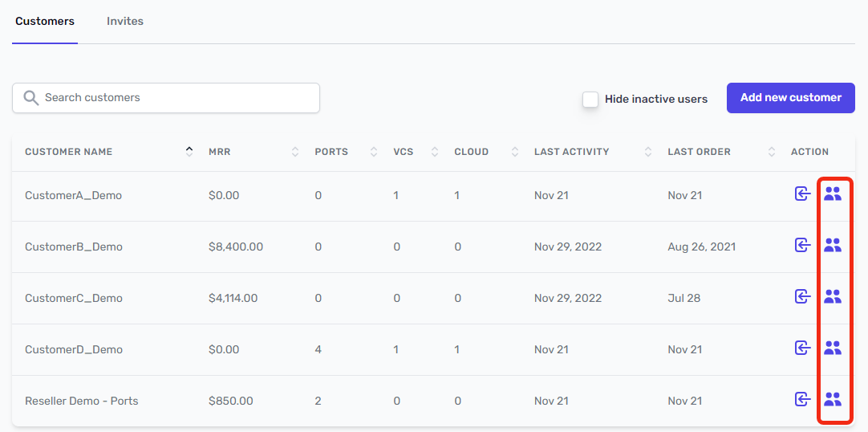
Task: Click Reseller Demo - Ports ports value 2
Action: 318,401
